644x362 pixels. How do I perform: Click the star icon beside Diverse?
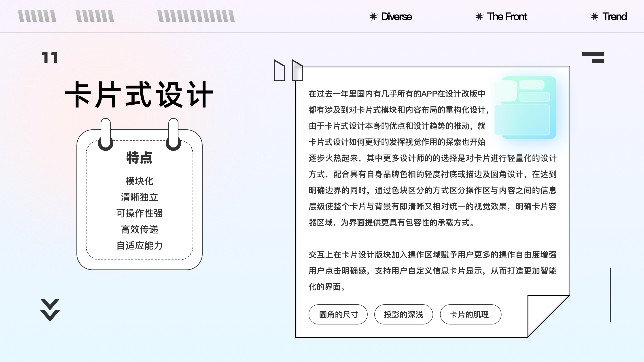373,17
